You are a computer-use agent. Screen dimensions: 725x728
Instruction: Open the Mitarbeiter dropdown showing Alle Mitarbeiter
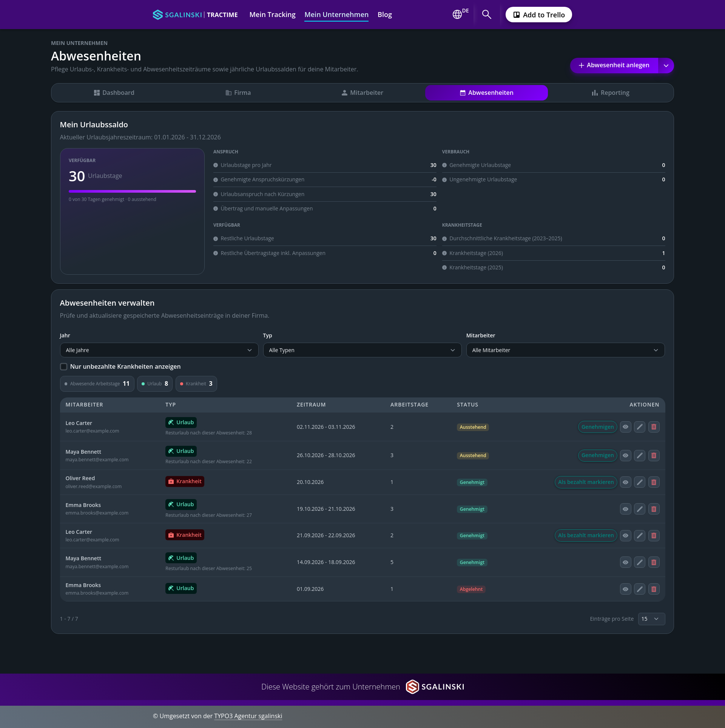point(565,350)
